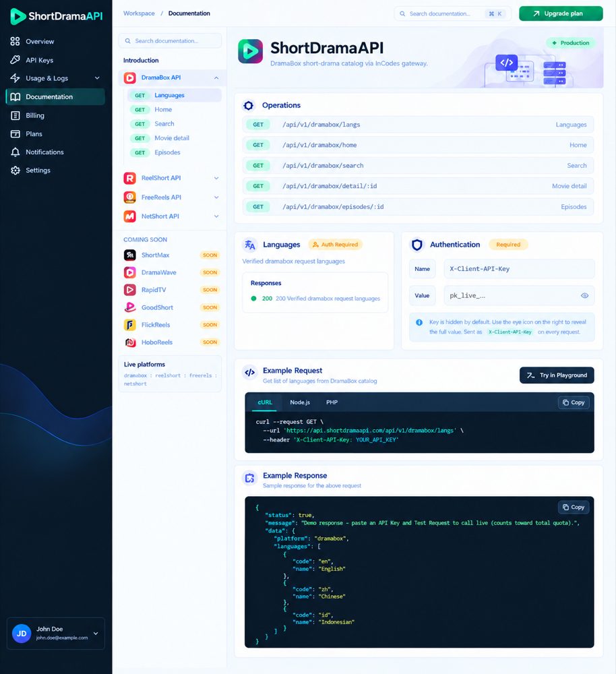616x674 pixels.
Task: Click the HoboReels platform icon
Action: (x=130, y=342)
